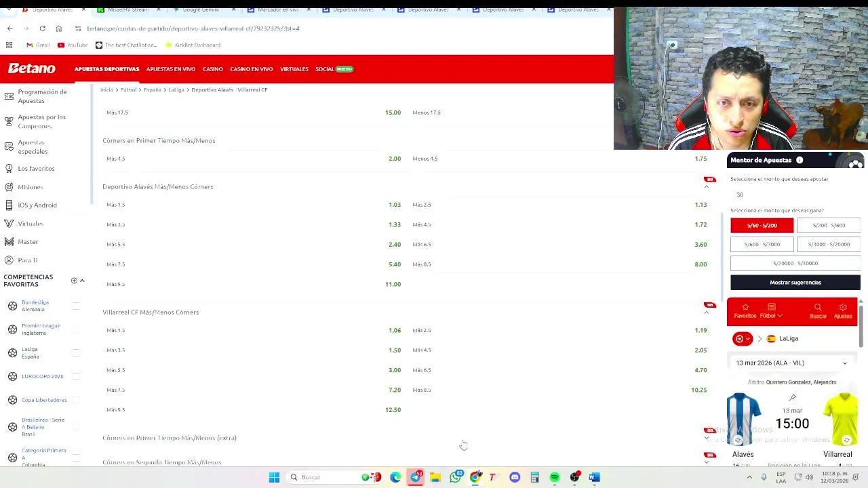Open Buscar search in stats widget

(x=818, y=311)
